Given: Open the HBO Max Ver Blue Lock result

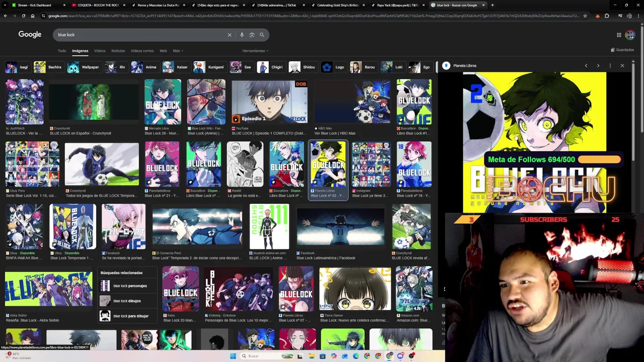Looking at the screenshot, I should click(352, 102).
